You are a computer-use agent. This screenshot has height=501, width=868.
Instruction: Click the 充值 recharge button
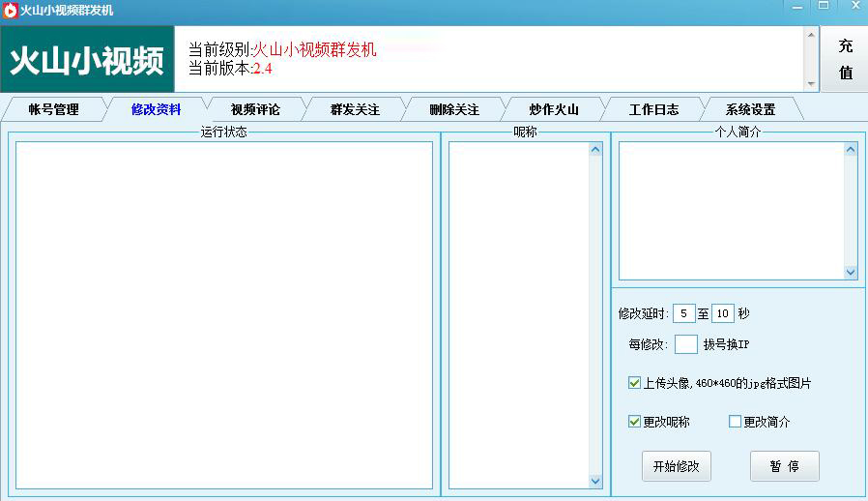point(844,59)
